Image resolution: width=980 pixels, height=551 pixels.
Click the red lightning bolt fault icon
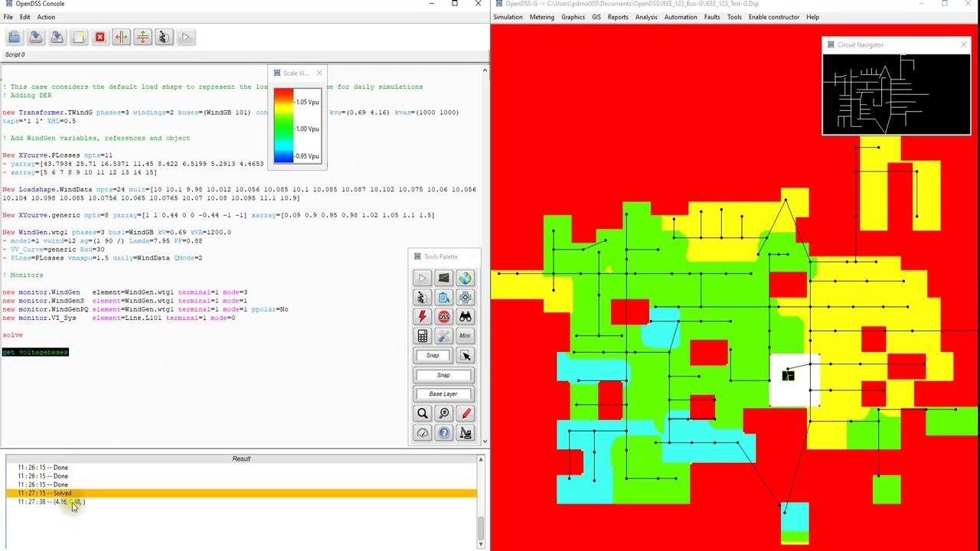tap(422, 317)
